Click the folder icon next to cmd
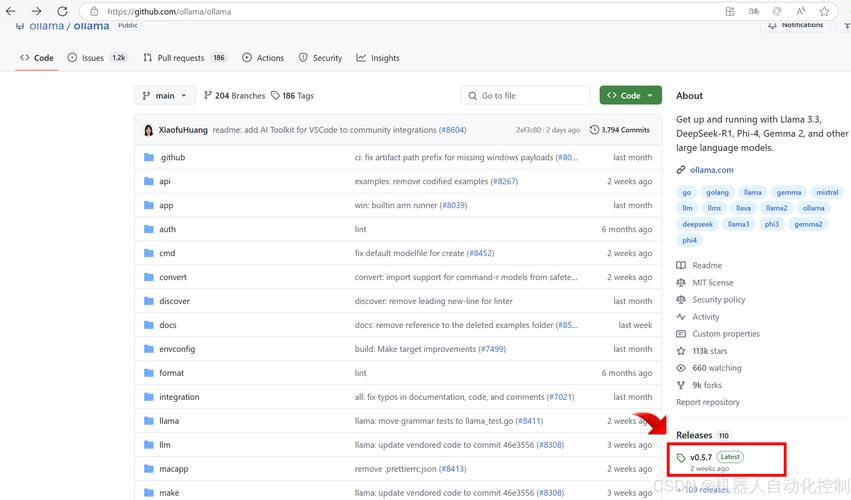Screen dimensions: 851x500 [x=149, y=253]
